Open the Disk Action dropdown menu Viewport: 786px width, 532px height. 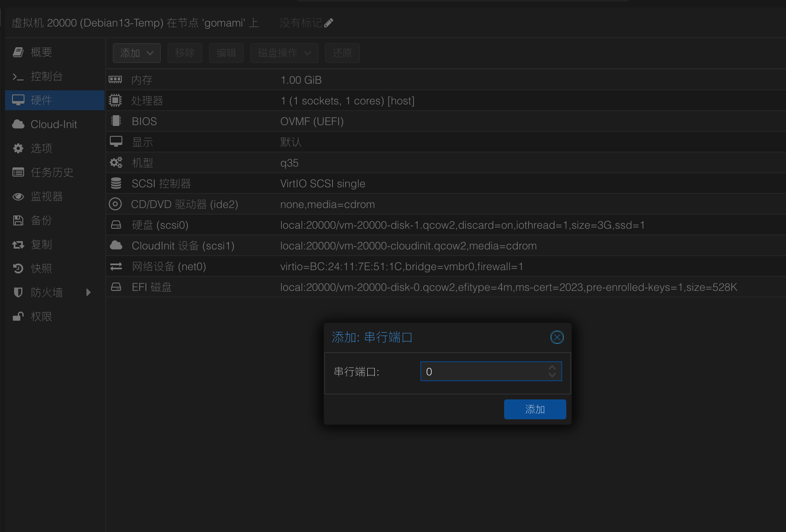[x=284, y=53]
